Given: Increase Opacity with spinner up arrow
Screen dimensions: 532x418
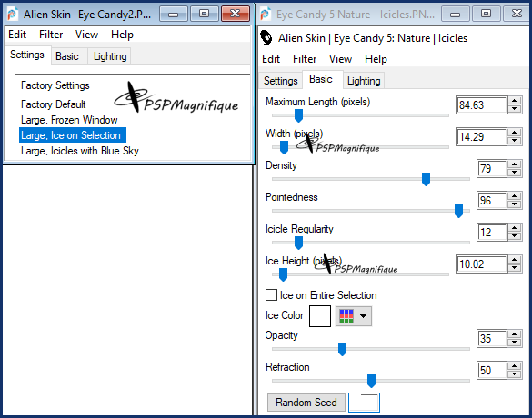Looking at the screenshot, I should click(515, 334).
